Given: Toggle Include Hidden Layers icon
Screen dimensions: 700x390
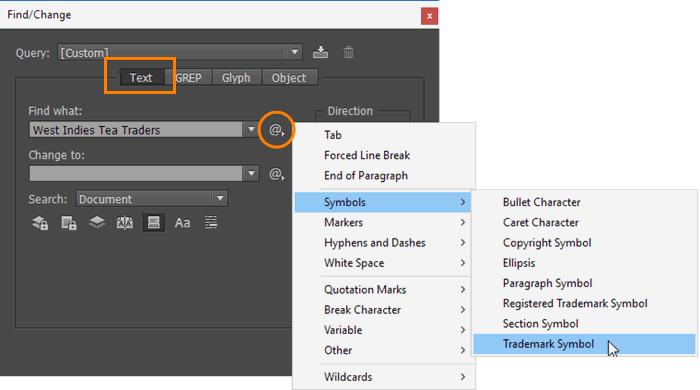Looking at the screenshot, I should pos(97,222).
